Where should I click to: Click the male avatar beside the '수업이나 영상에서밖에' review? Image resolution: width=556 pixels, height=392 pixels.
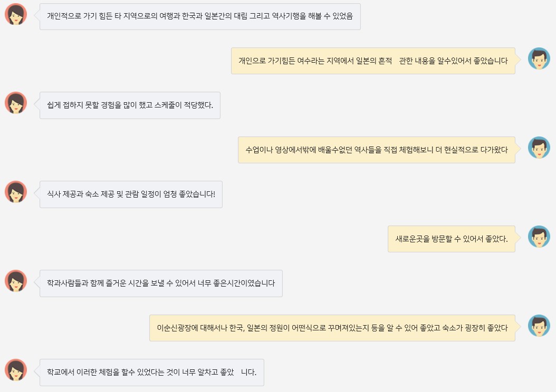pyautogui.click(x=539, y=148)
